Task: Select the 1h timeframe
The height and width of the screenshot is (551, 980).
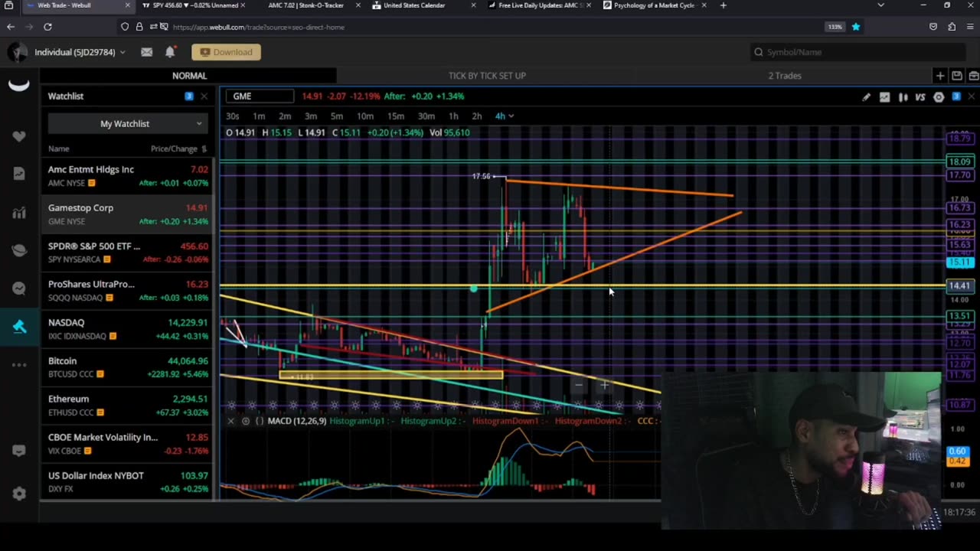Action: (453, 116)
